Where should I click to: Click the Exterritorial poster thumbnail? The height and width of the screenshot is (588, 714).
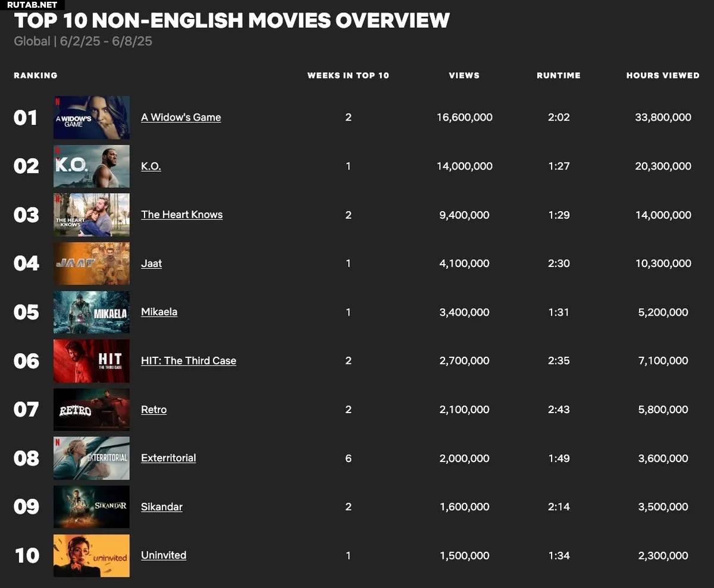92,458
